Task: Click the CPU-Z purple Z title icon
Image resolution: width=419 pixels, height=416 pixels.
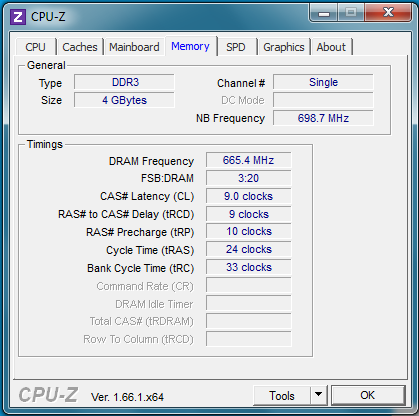Action: point(18,17)
